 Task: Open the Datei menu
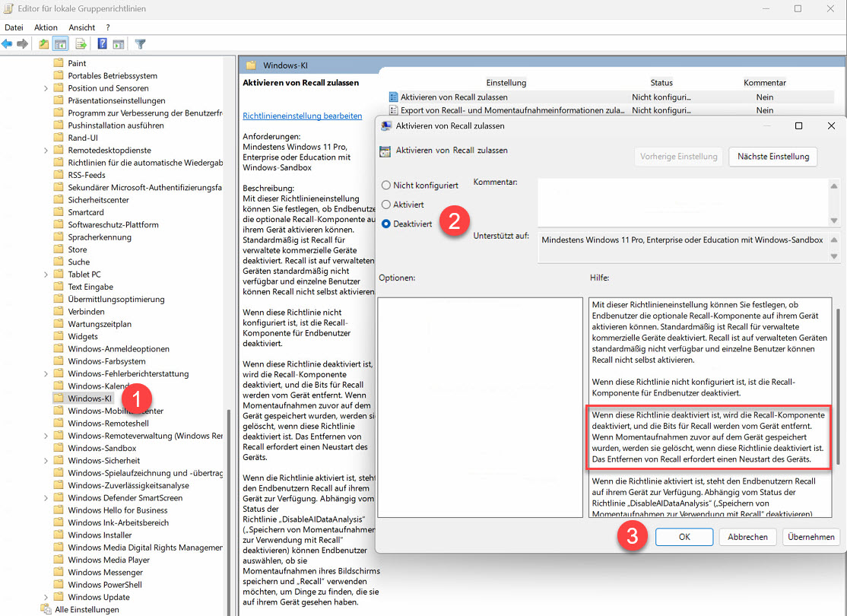pos(14,27)
